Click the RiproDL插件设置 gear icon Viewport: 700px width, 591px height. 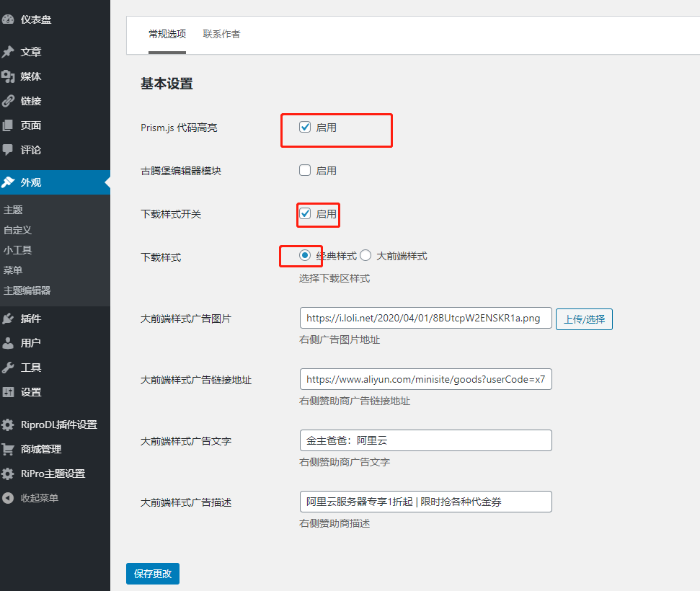[x=8, y=425]
